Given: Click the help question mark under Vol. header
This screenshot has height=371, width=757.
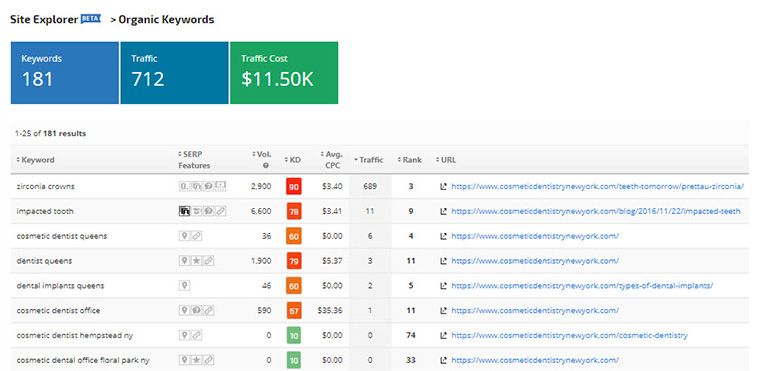Looking at the screenshot, I should [x=266, y=165].
